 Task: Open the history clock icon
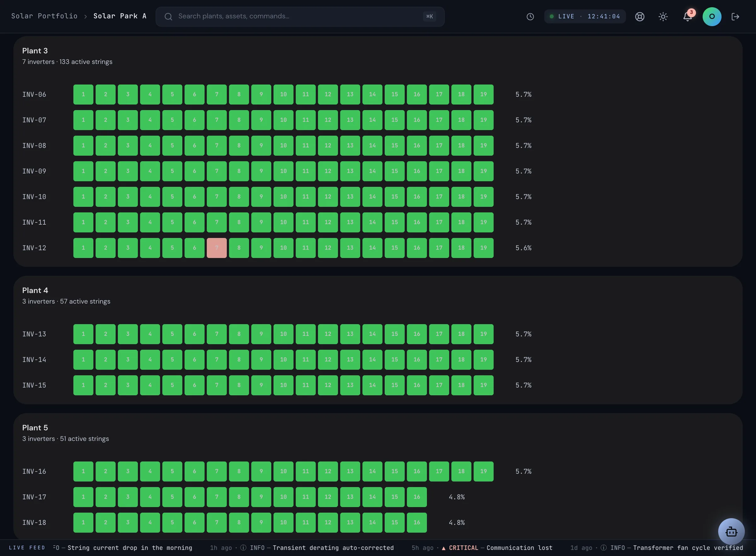(530, 16)
